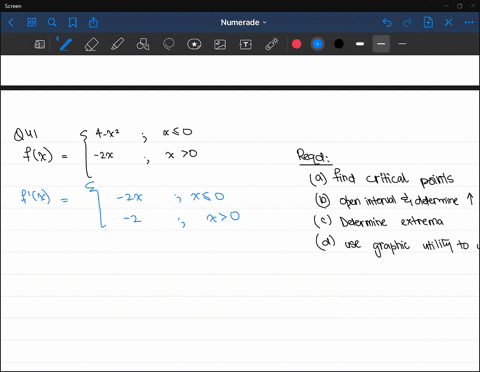Redo the last undone stroke
This screenshot has width=480, height=372.
point(407,23)
